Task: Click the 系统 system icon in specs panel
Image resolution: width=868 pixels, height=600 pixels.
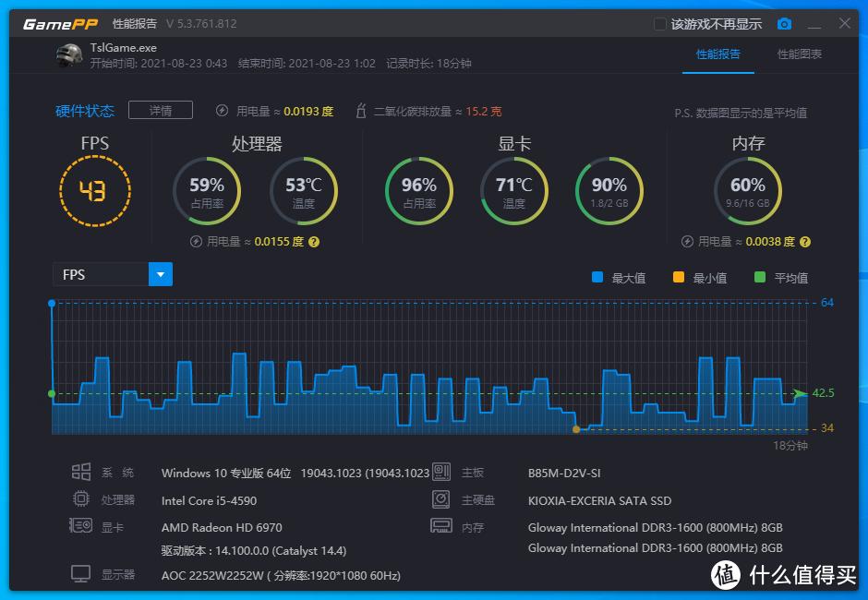Action: pos(83,473)
